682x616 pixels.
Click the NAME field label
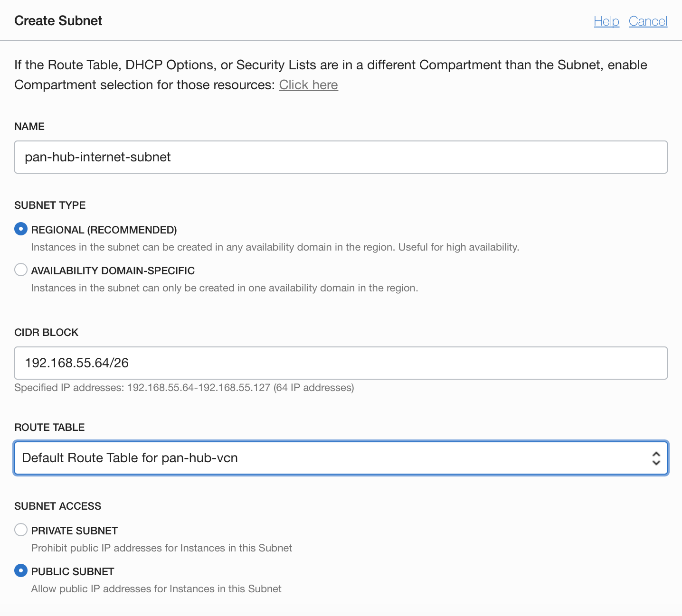[29, 126]
